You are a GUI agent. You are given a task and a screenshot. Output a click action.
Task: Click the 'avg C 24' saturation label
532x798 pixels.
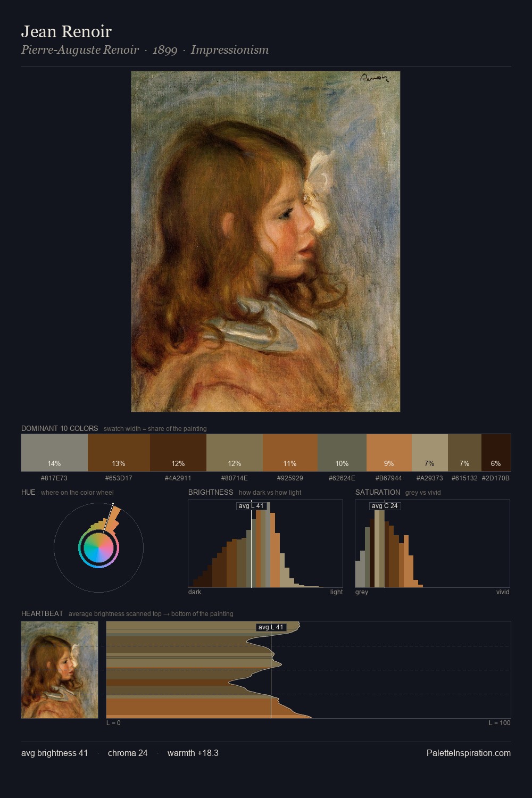pyautogui.click(x=385, y=506)
